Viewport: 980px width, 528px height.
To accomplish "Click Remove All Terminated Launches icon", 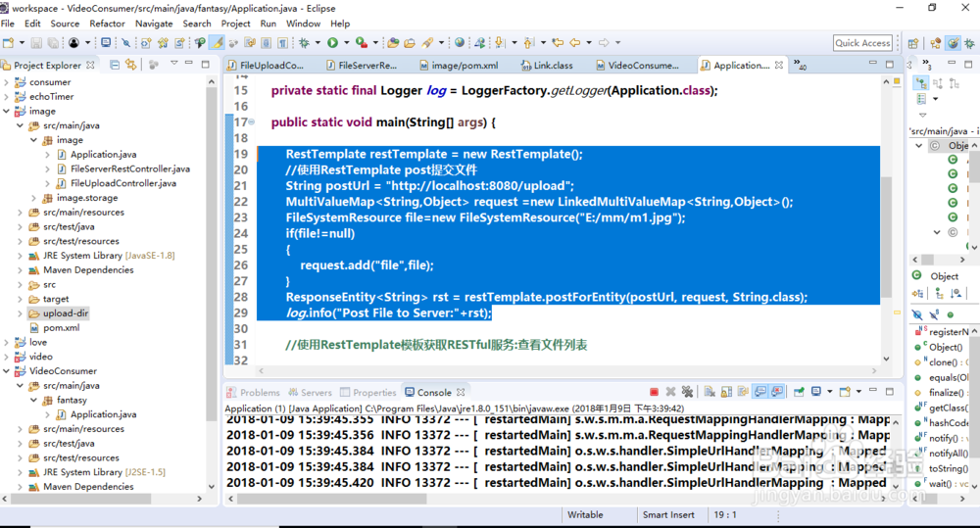I will coord(688,392).
